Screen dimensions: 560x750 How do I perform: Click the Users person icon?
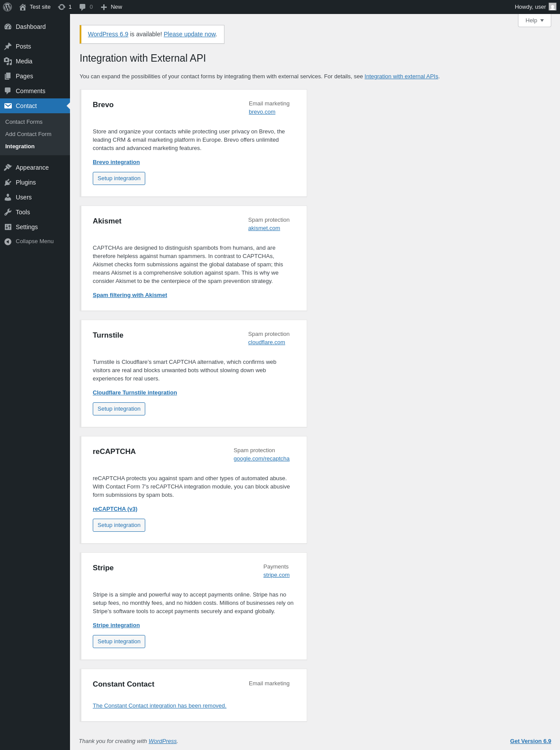(8, 197)
